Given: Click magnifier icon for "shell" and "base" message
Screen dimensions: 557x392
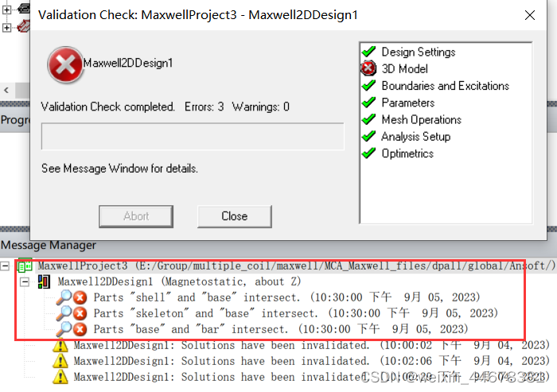Looking at the screenshot, I should point(64,297).
